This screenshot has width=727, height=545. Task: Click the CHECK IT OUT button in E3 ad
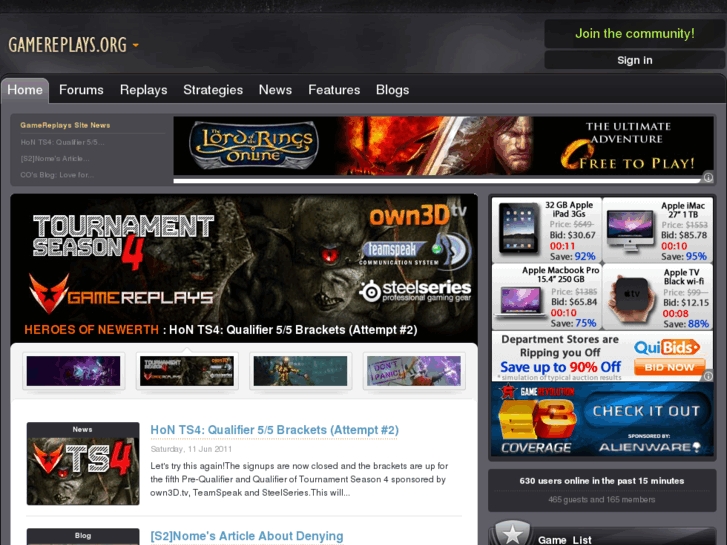coord(646,411)
